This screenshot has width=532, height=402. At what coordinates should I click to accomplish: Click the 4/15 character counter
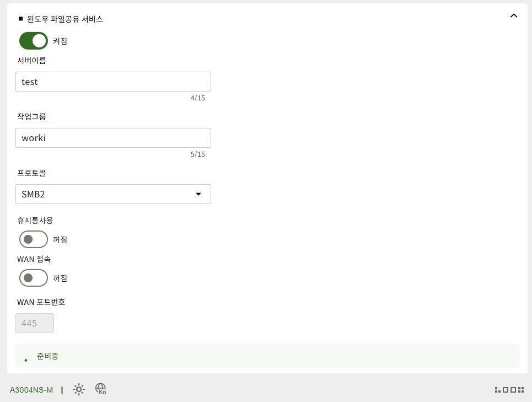click(x=198, y=98)
